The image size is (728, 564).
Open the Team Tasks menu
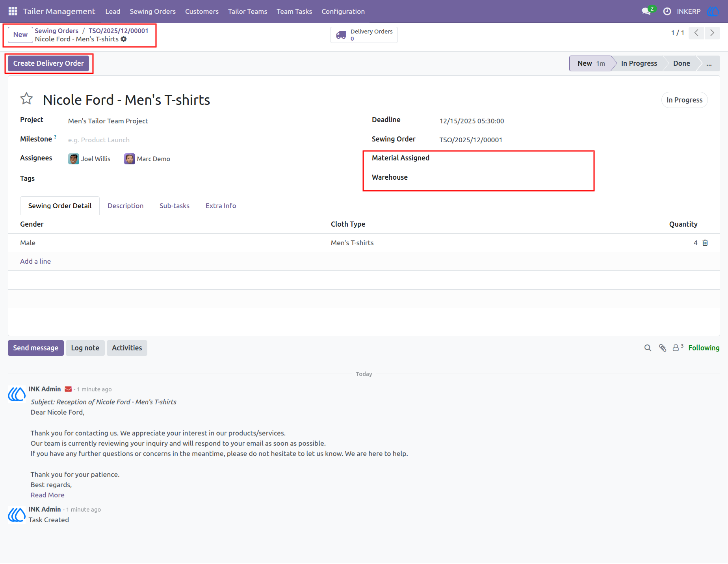point(294,11)
